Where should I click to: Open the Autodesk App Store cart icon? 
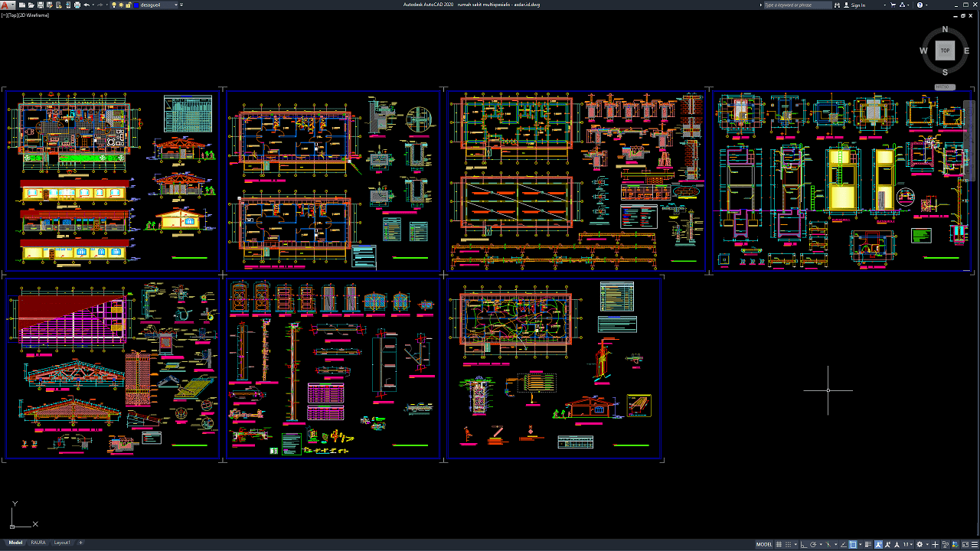click(x=893, y=5)
